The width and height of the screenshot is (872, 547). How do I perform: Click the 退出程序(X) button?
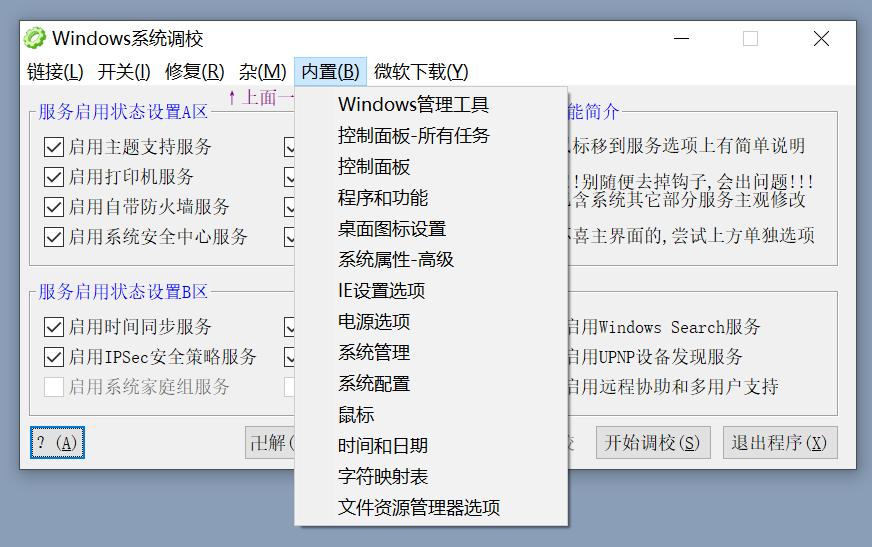click(x=780, y=442)
